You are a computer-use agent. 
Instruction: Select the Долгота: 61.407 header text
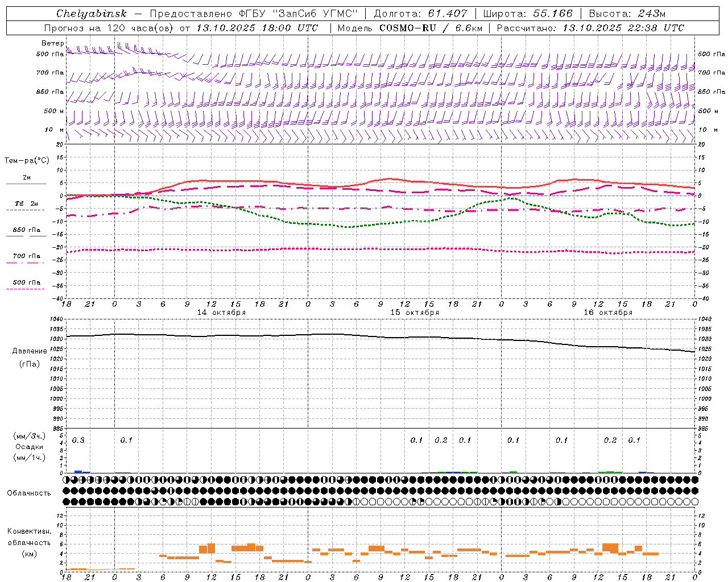click(420, 14)
